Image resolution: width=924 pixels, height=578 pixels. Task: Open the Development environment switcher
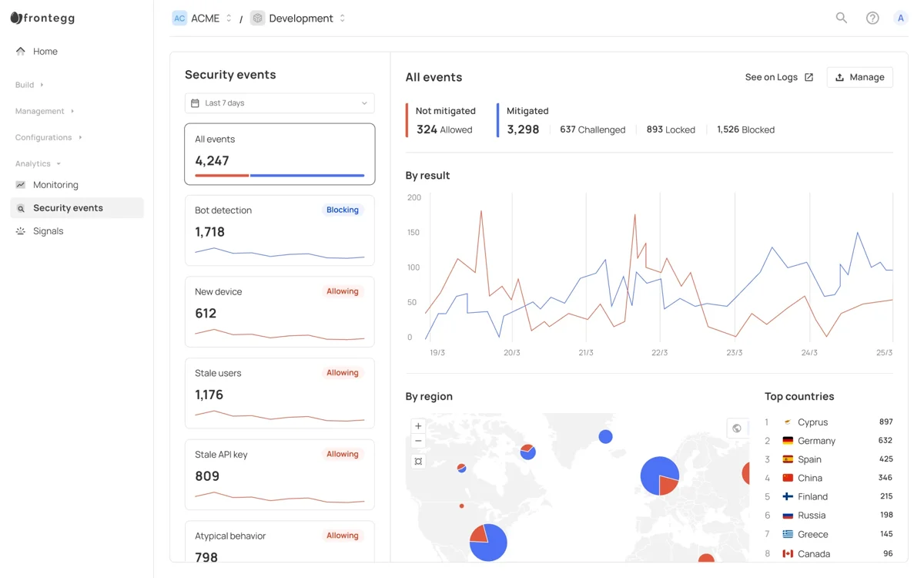299,18
